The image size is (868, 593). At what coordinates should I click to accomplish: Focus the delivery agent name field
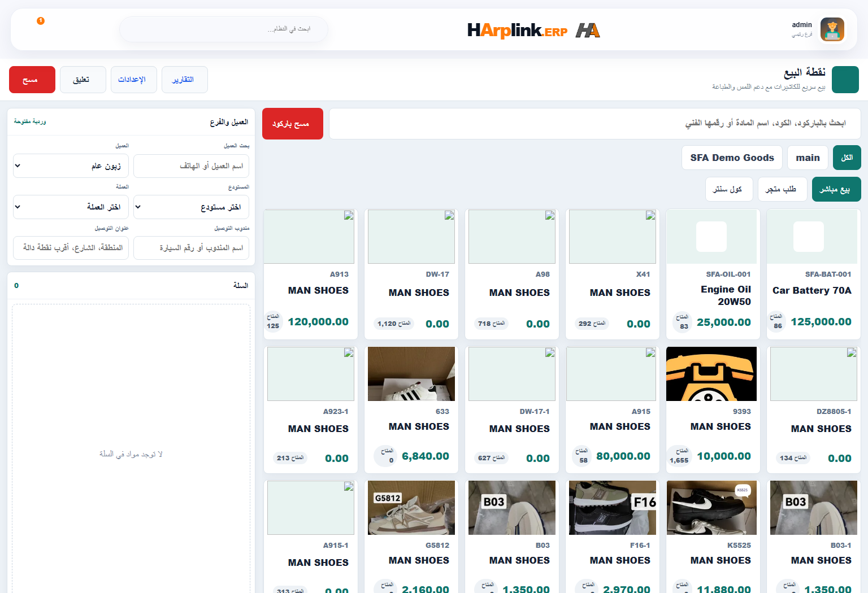191,248
